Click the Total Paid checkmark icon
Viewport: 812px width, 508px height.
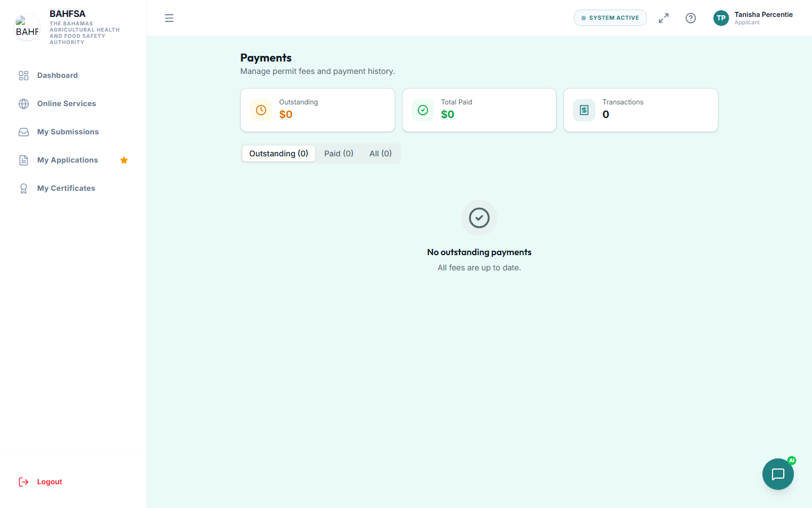point(423,110)
